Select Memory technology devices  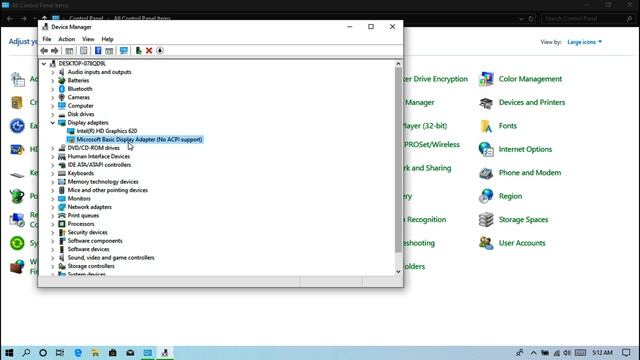click(x=103, y=182)
